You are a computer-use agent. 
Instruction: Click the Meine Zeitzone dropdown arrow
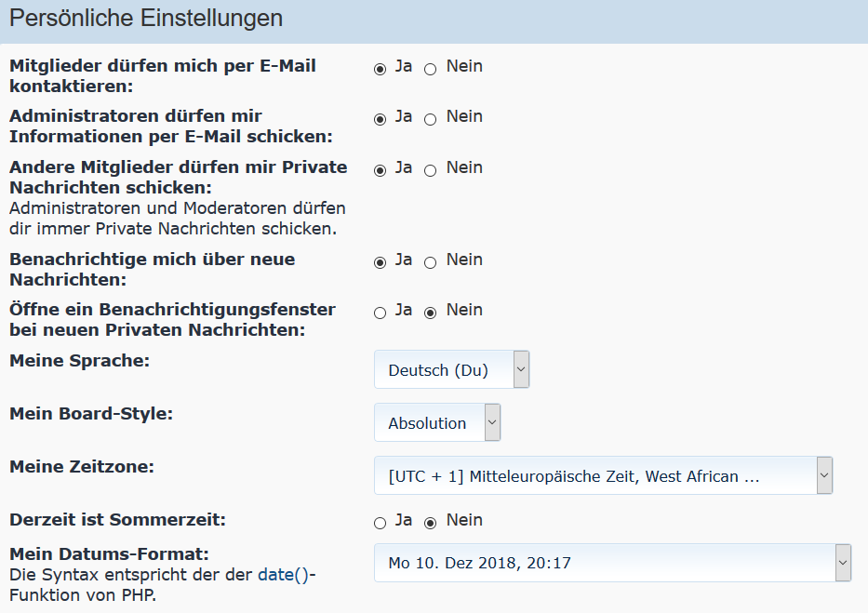pyautogui.click(x=823, y=475)
